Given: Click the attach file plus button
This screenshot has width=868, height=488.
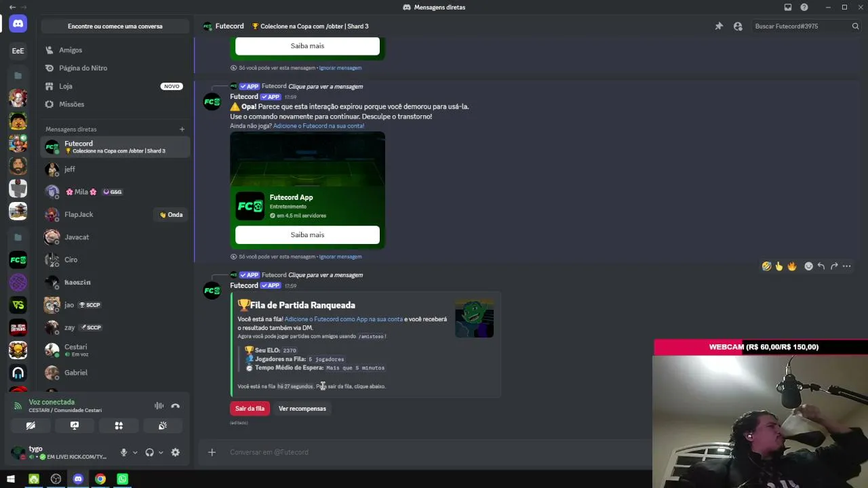Looking at the screenshot, I should coord(212,452).
